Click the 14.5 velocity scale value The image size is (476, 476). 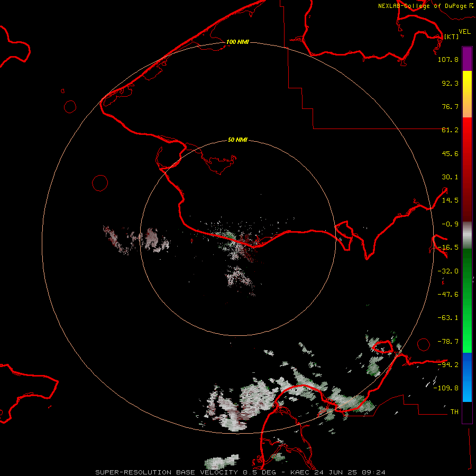coord(450,200)
